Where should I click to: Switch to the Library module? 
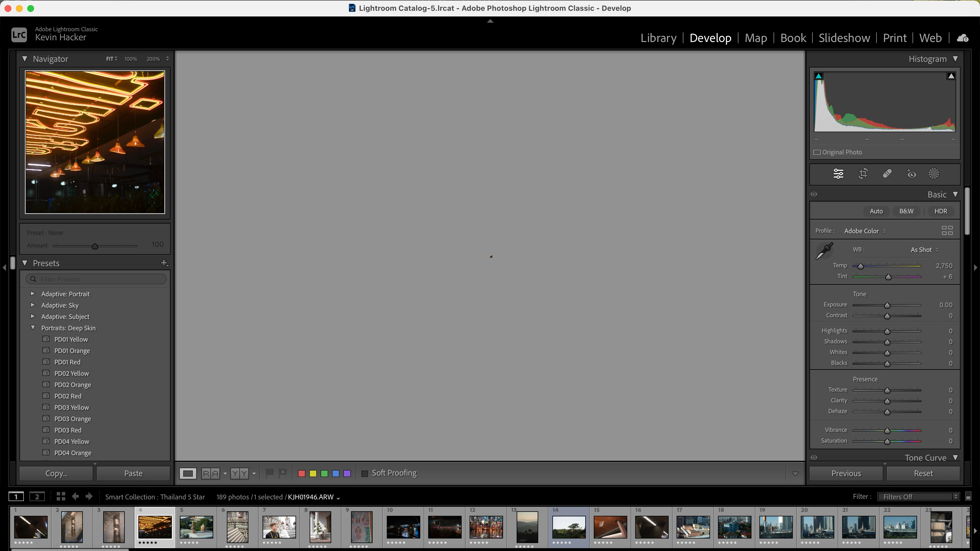click(658, 38)
